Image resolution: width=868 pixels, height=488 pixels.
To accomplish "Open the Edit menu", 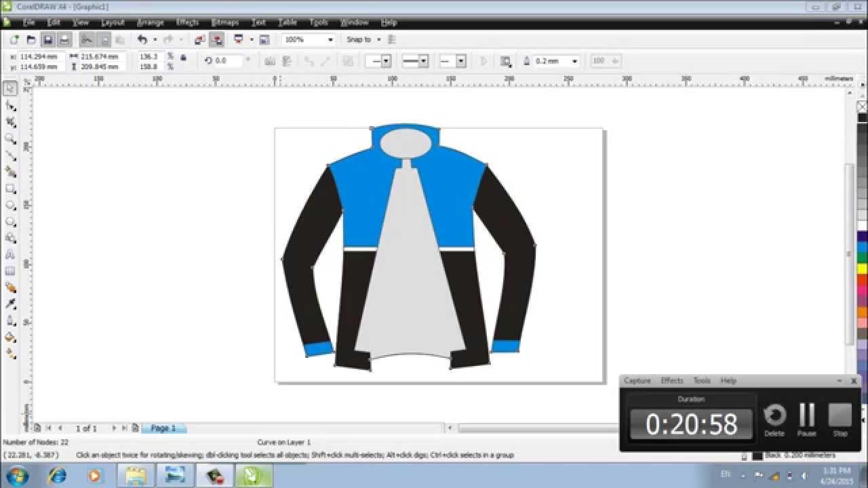I will coord(54,22).
